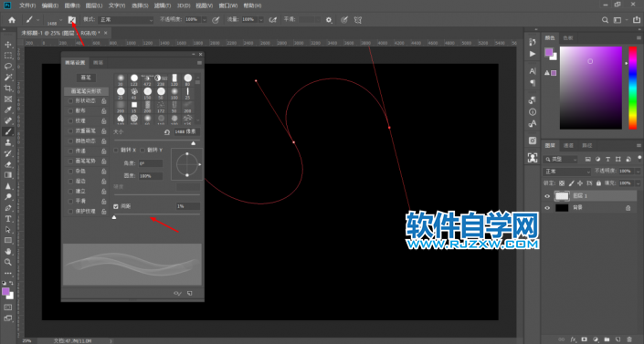Open the blend mode 正常 dropdown in layers
This screenshot has width=644, height=344.
pos(567,172)
